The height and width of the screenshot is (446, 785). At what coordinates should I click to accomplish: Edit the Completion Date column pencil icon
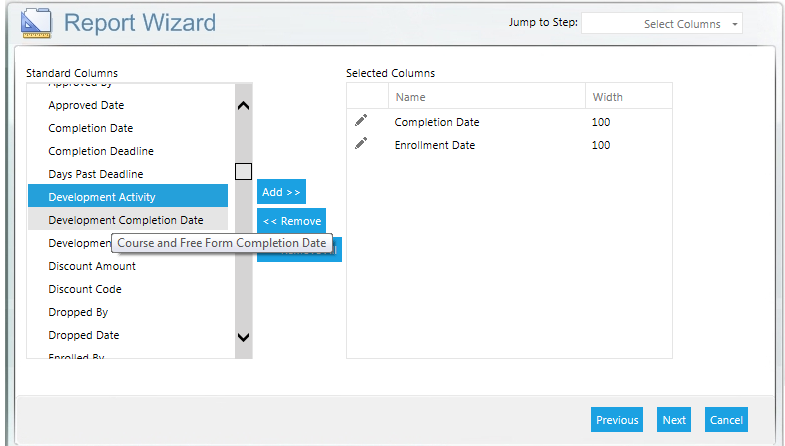tap(361, 121)
